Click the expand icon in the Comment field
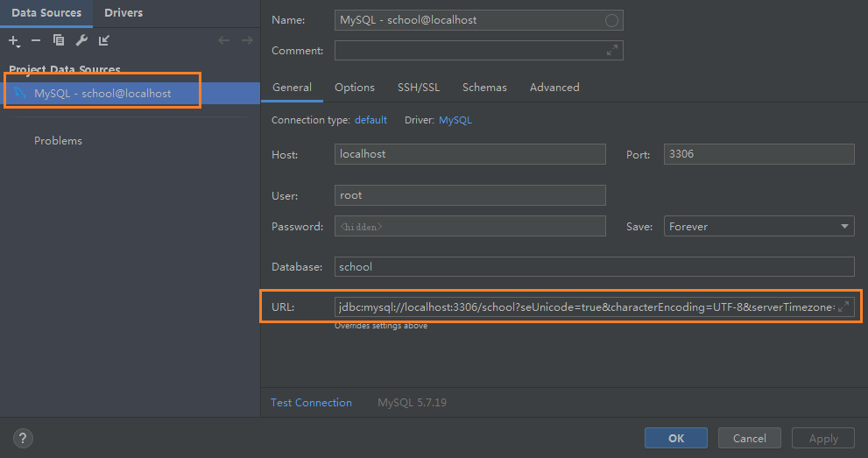 pyautogui.click(x=612, y=51)
